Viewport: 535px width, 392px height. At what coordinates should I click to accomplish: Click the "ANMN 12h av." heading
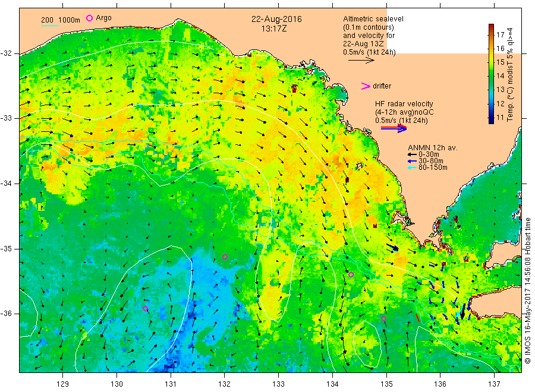[x=433, y=148]
